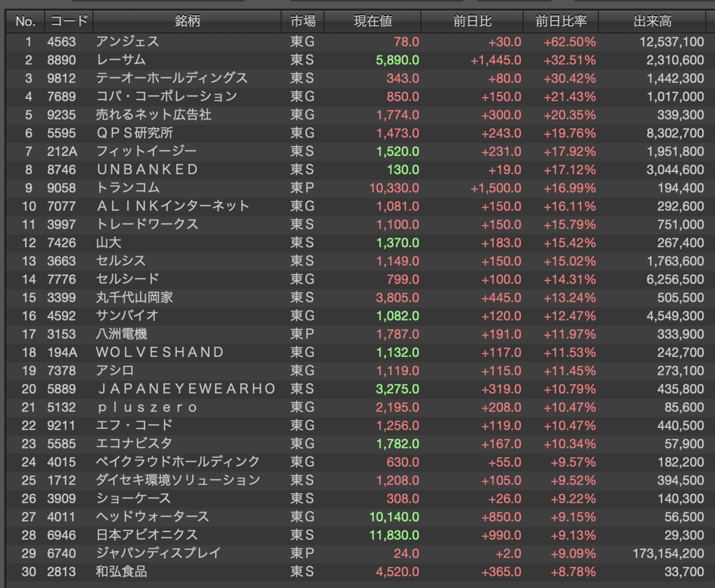Click the +9.09% change rate cell
Viewport: 715px width, 588px height.
[x=573, y=553]
